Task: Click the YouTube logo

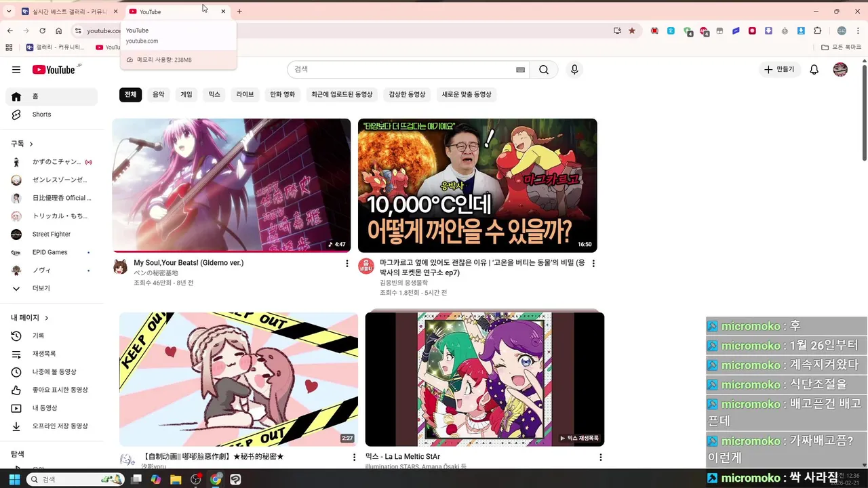Action: [x=54, y=70]
